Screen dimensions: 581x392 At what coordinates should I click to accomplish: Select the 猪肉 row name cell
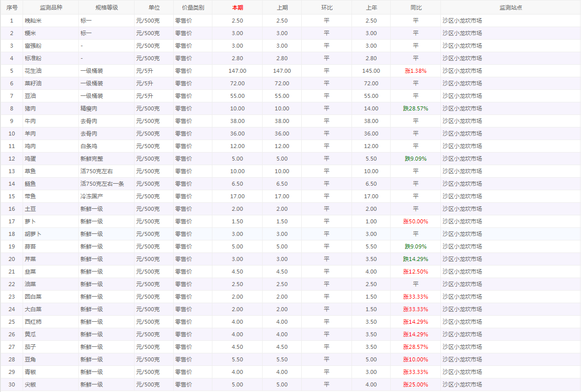(30, 108)
